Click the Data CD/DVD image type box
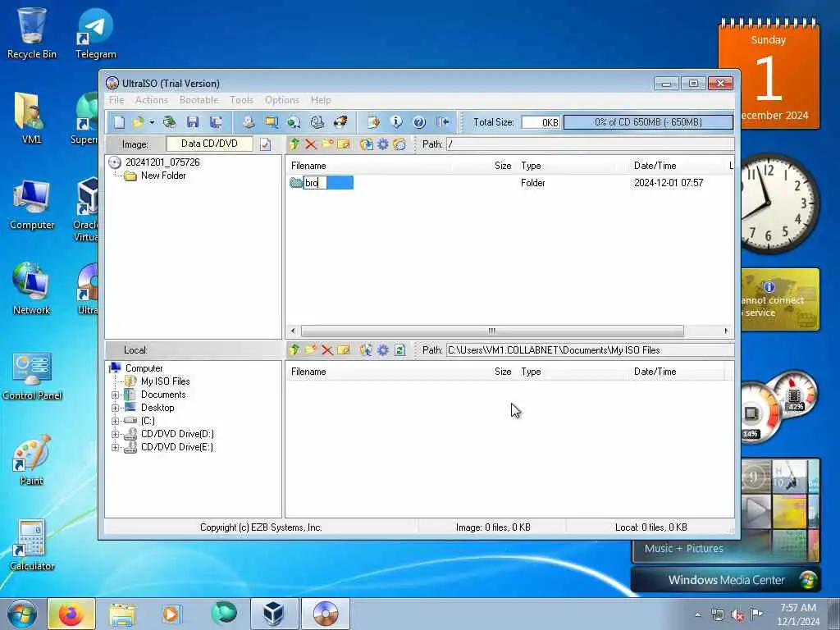 click(x=209, y=144)
